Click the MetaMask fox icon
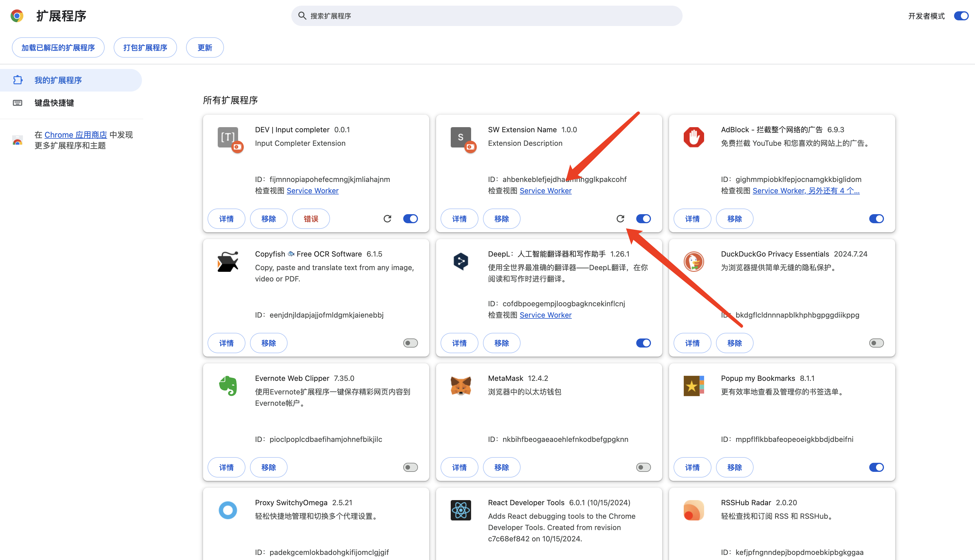The width and height of the screenshot is (975, 560). pyautogui.click(x=461, y=386)
